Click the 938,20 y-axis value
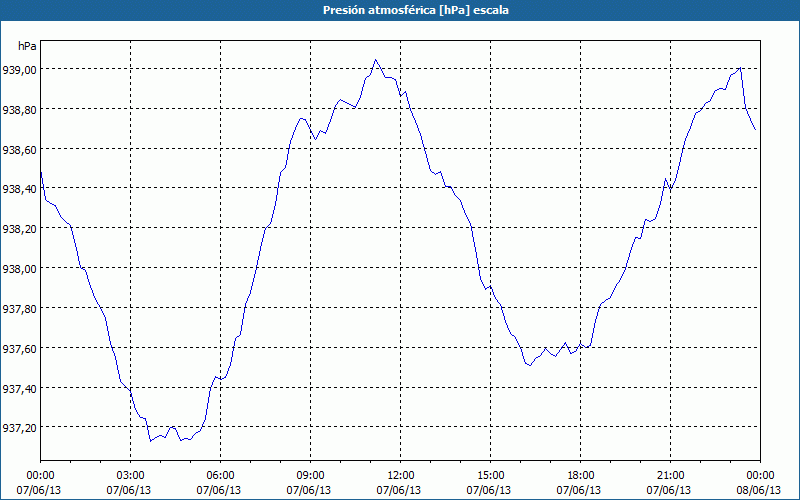The image size is (800, 500). click(x=19, y=229)
